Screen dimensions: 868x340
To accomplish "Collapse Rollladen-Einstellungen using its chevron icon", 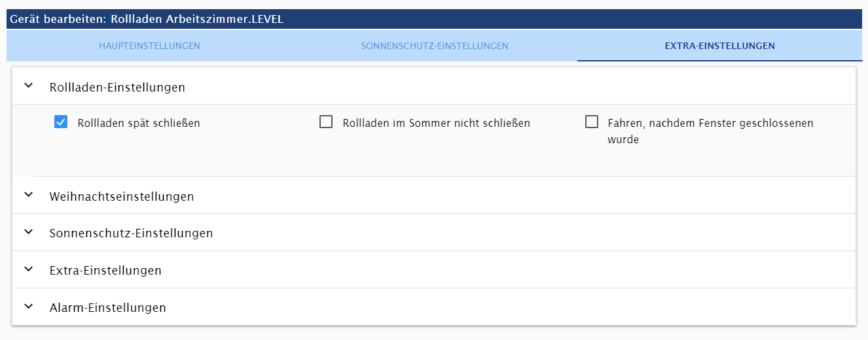I will pyautogui.click(x=28, y=86).
